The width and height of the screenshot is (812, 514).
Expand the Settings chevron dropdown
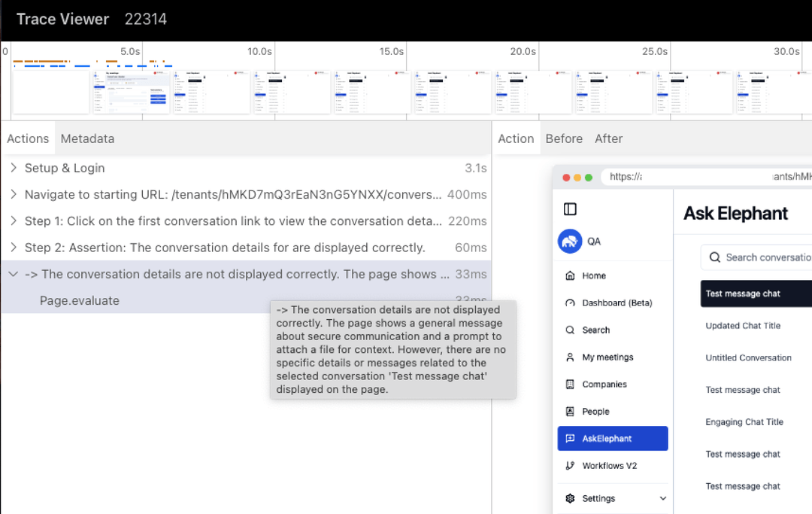[x=662, y=498]
